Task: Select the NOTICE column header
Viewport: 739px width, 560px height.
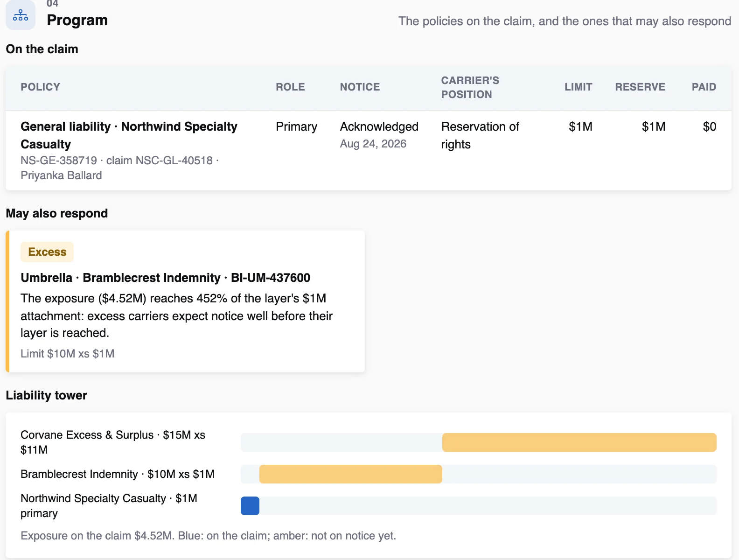Action: click(x=360, y=87)
